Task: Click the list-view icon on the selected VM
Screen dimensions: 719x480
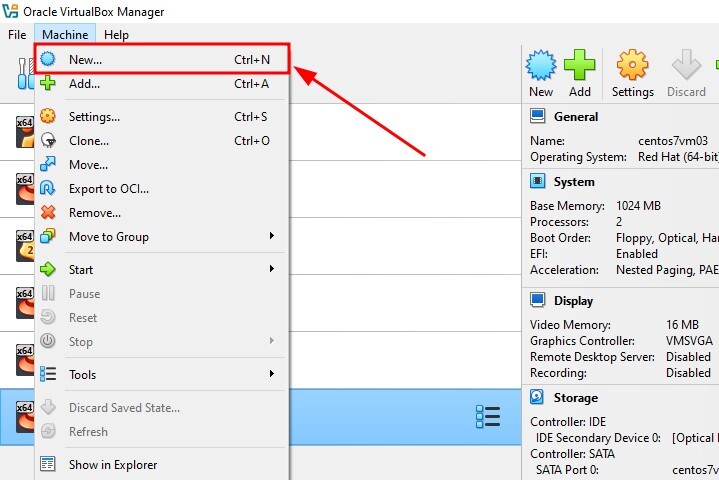Action: click(x=488, y=417)
